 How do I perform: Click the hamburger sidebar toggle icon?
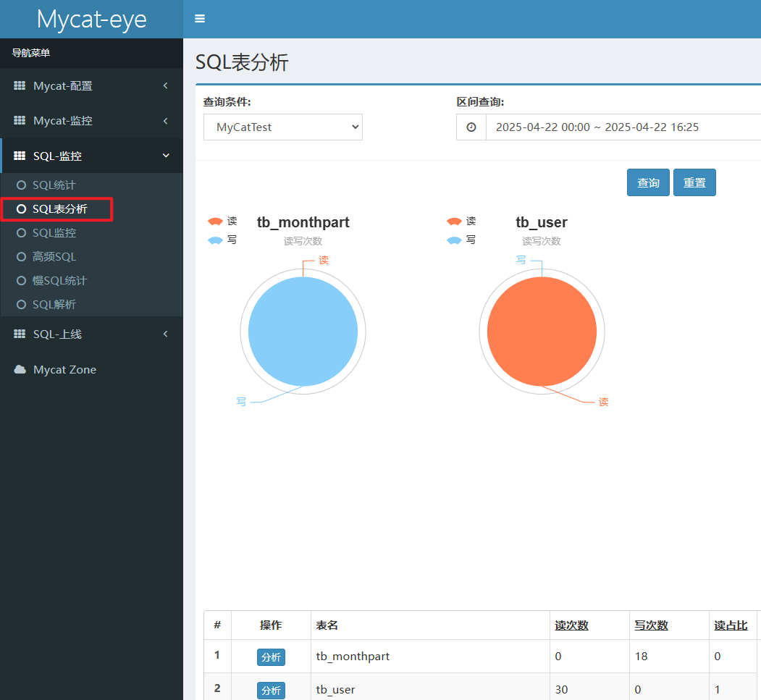pyautogui.click(x=200, y=19)
